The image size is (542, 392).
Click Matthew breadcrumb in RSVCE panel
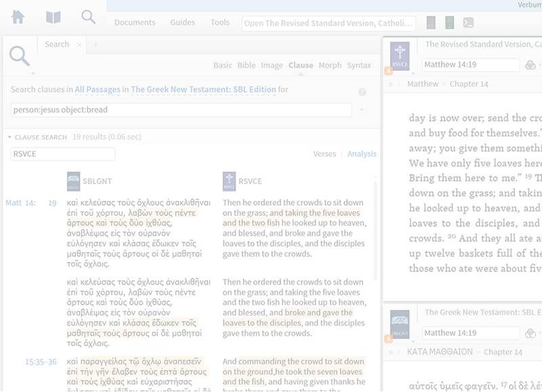(x=423, y=84)
